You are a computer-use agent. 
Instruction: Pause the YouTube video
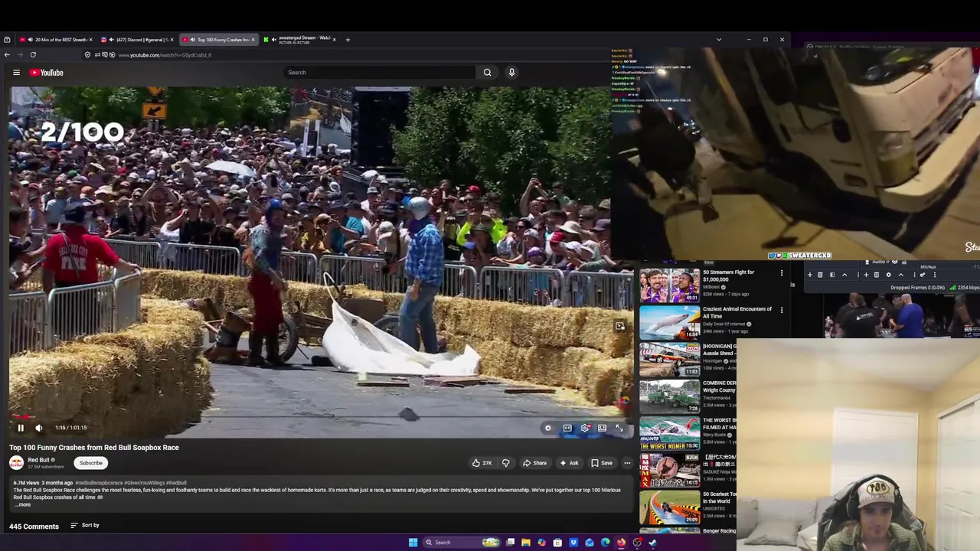pyautogui.click(x=21, y=428)
